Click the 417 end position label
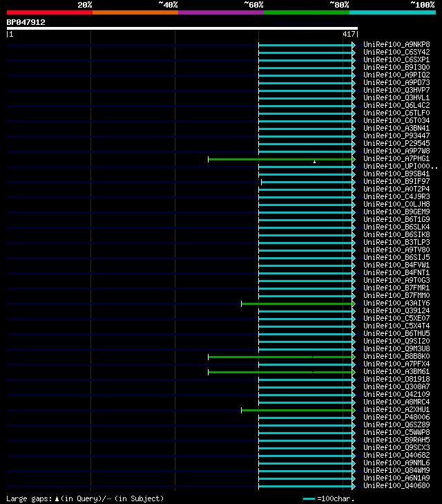This screenshot has width=442, height=504. (349, 34)
